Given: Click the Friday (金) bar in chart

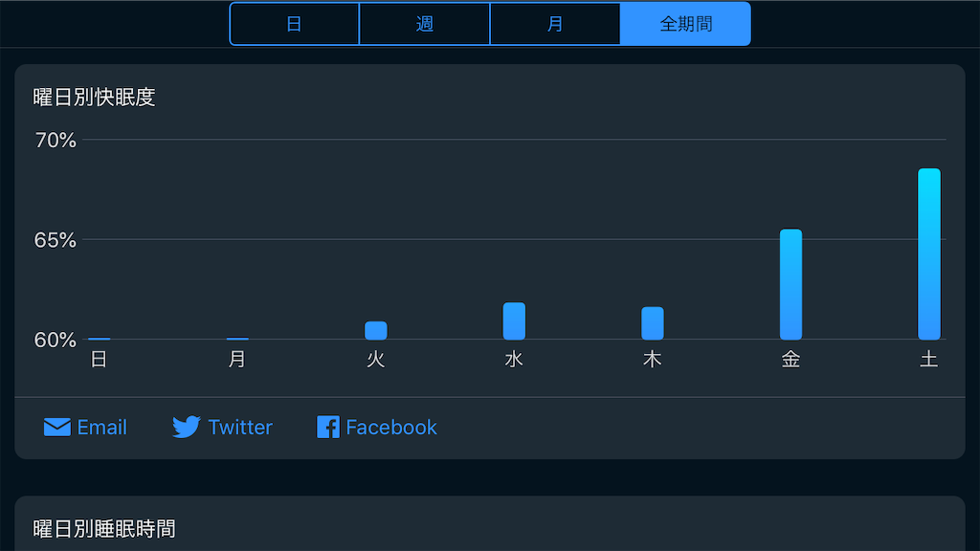Looking at the screenshot, I should tap(791, 284).
